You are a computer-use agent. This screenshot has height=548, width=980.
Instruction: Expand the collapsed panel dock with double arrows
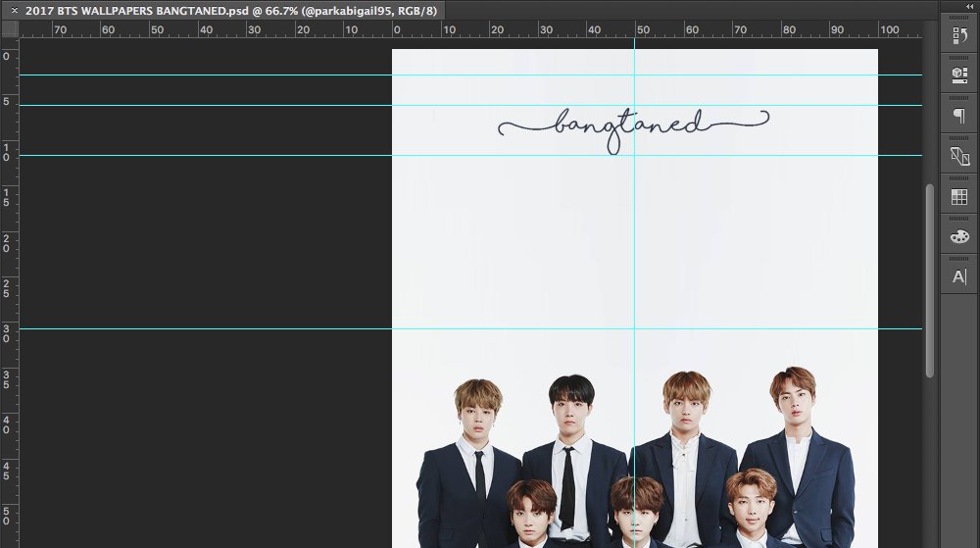pyautogui.click(x=969, y=6)
